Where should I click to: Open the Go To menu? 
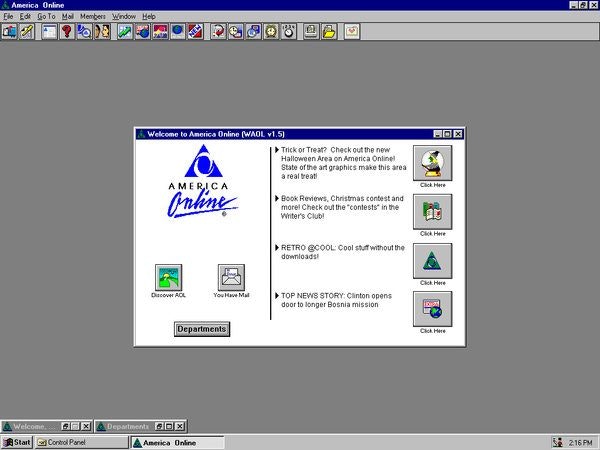[x=46, y=17]
